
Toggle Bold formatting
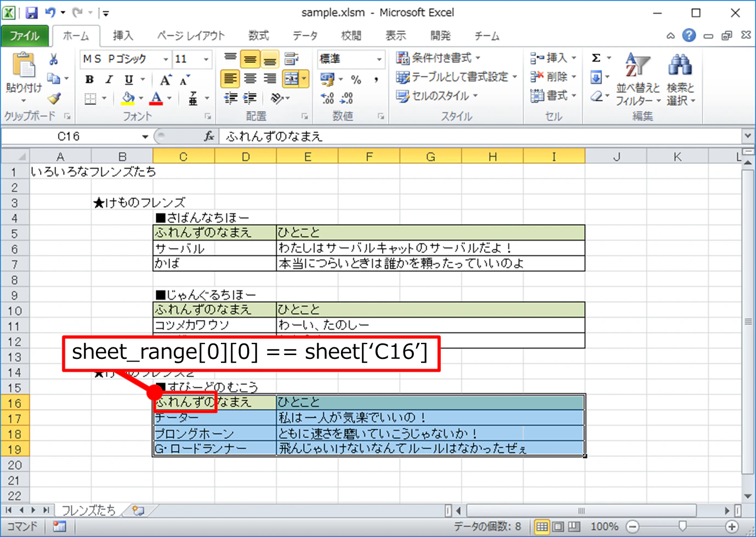pyautogui.click(x=89, y=79)
